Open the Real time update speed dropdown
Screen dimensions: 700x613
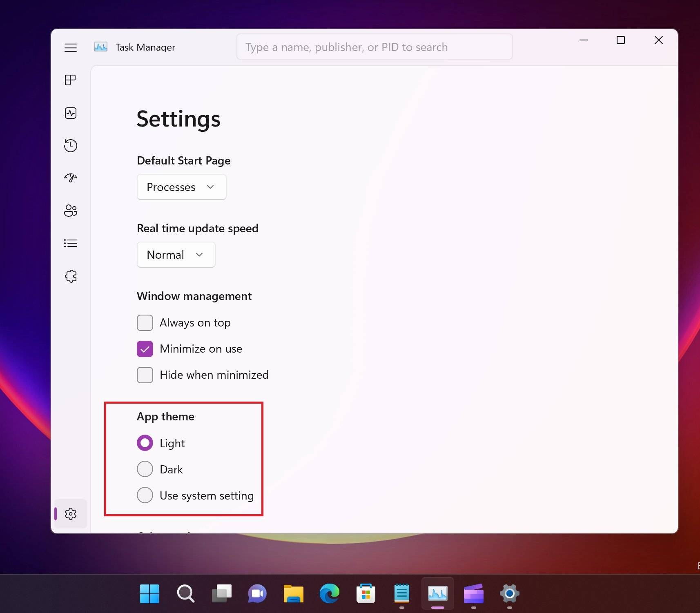point(176,254)
